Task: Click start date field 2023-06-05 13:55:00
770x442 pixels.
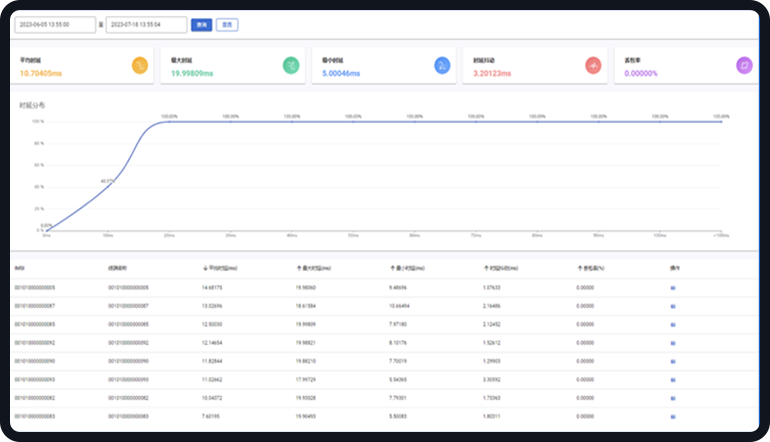Action: pos(55,25)
